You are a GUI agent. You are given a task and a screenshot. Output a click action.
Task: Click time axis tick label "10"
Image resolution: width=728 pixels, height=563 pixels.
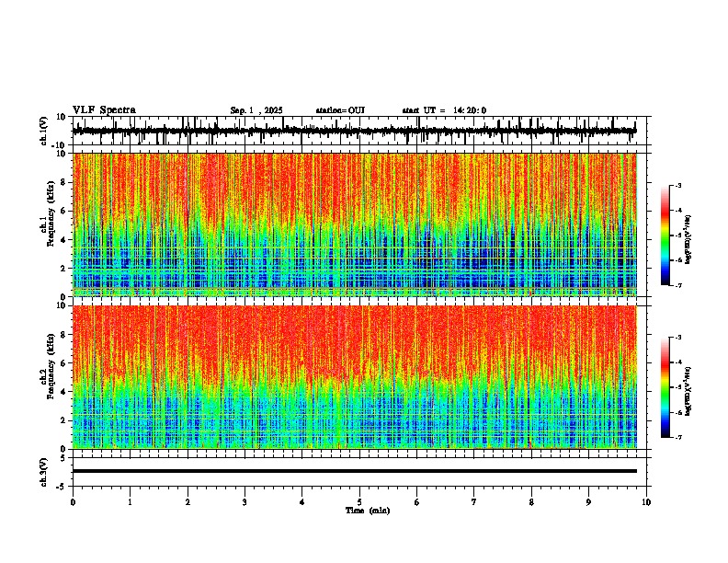point(646,502)
